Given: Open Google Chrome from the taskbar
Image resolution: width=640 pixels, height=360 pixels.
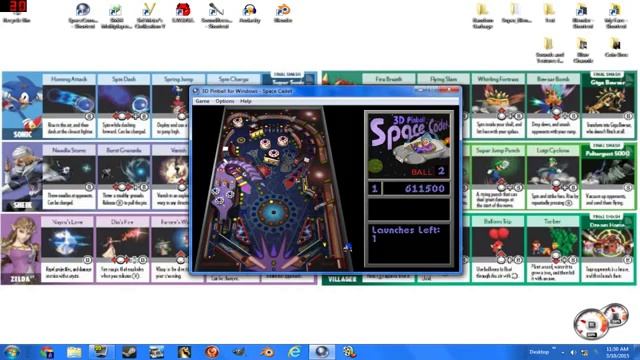Looking at the screenshot, I should [47, 352].
